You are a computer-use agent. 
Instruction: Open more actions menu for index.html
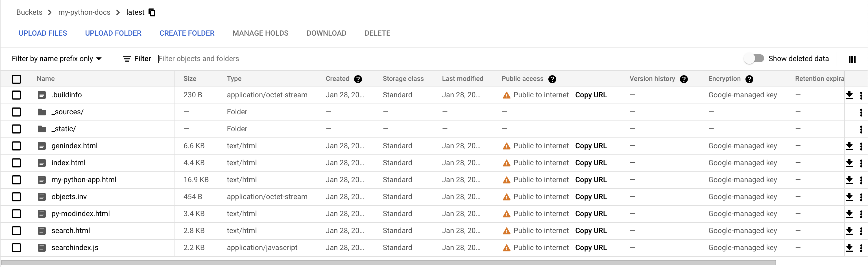click(x=861, y=163)
